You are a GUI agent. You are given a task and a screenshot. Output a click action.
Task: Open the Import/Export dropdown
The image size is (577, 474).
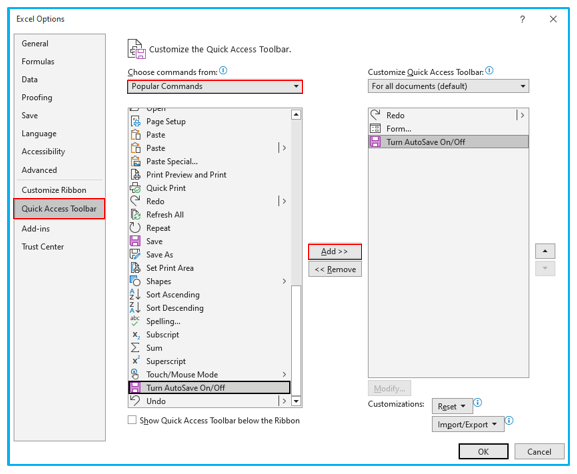coord(468,424)
